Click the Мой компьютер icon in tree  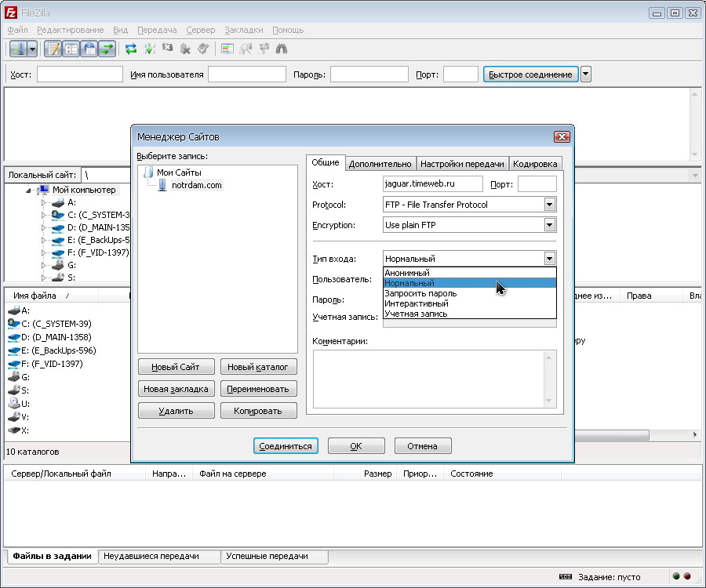click(x=44, y=190)
